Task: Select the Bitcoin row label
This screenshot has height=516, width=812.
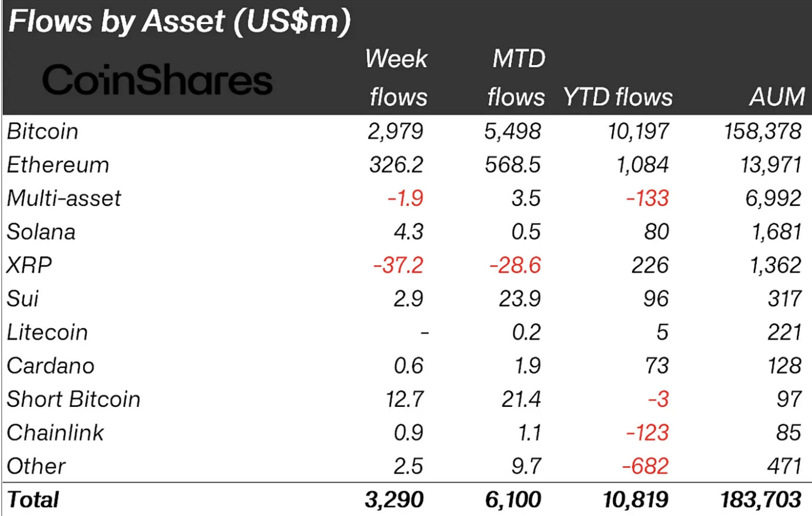Action: click(43, 131)
